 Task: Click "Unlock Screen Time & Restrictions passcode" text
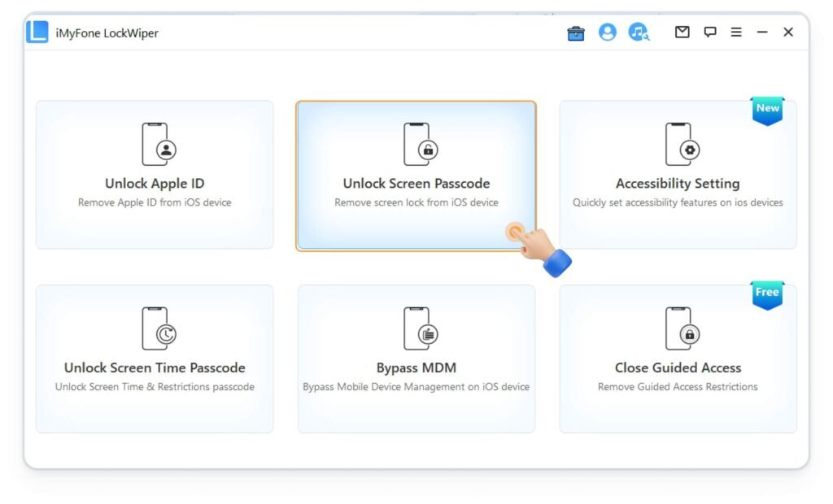coord(155,387)
